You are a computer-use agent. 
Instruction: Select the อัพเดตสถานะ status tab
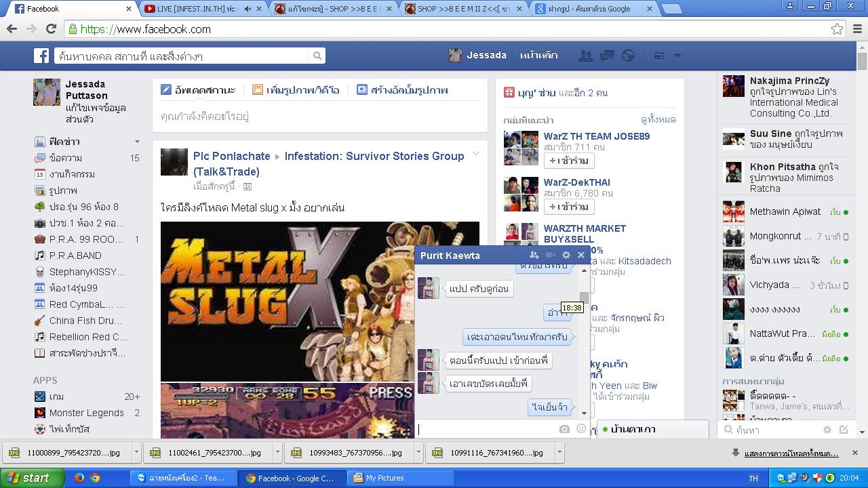pos(198,89)
